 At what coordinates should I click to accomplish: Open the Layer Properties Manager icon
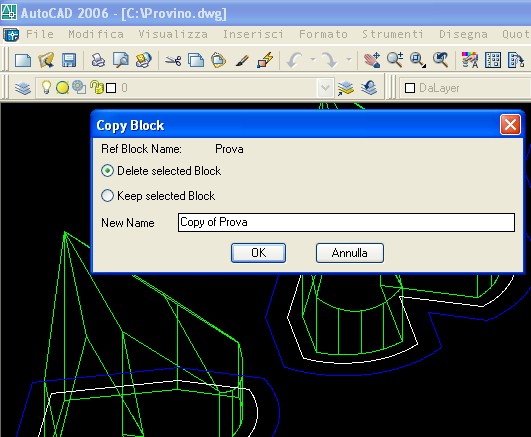[x=23, y=88]
